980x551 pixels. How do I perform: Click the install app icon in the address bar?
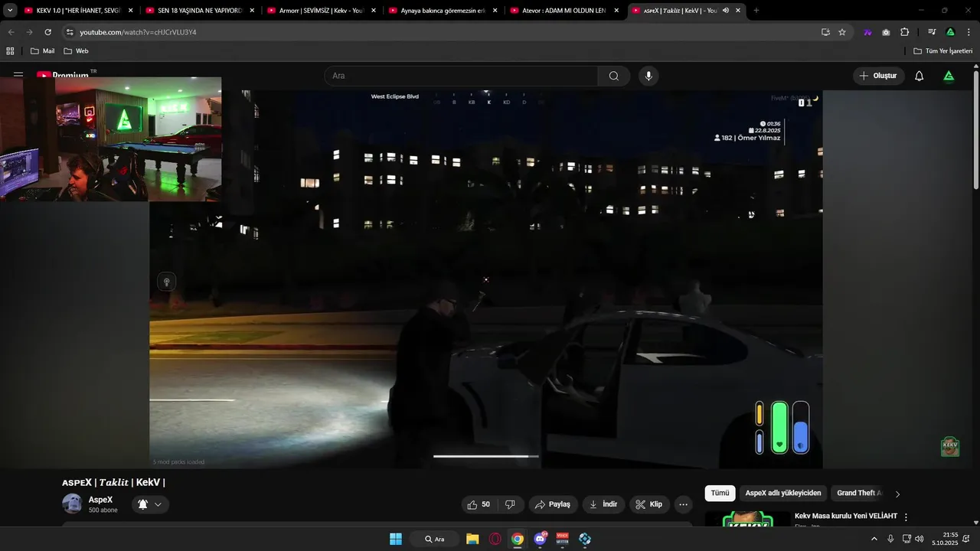pyautogui.click(x=825, y=32)
